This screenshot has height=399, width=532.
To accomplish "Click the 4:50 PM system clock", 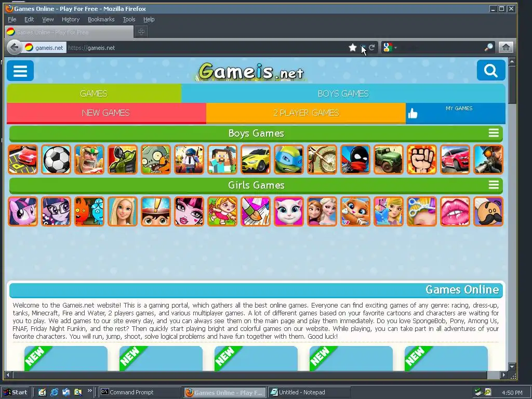I will click(512, 393).
